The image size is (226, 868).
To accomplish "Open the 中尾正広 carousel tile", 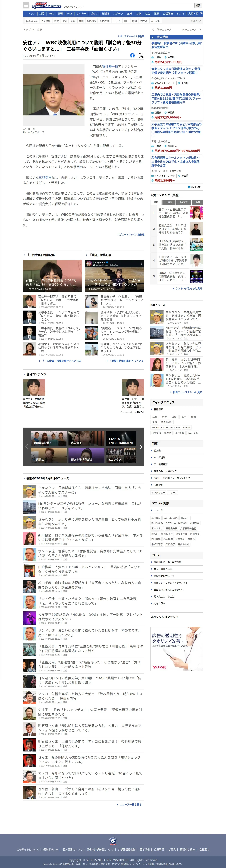I will (x=49, y=455).
